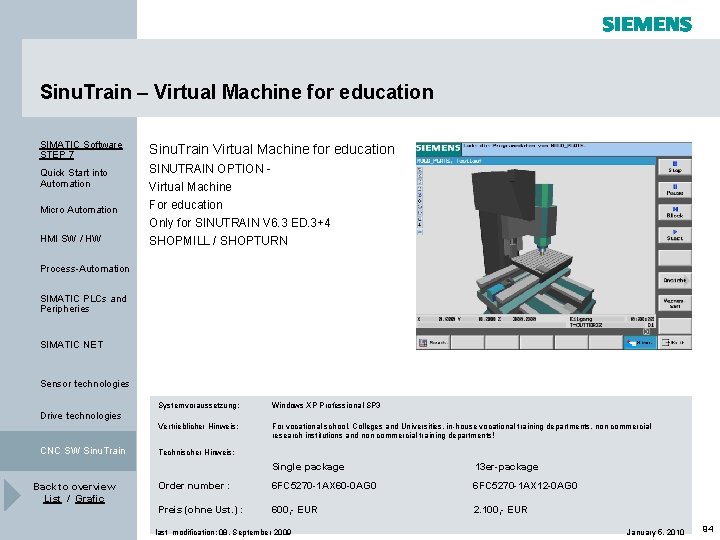Click the T=CUTTER tool status line
Viewport: 720px width, 540px height.
585,325
